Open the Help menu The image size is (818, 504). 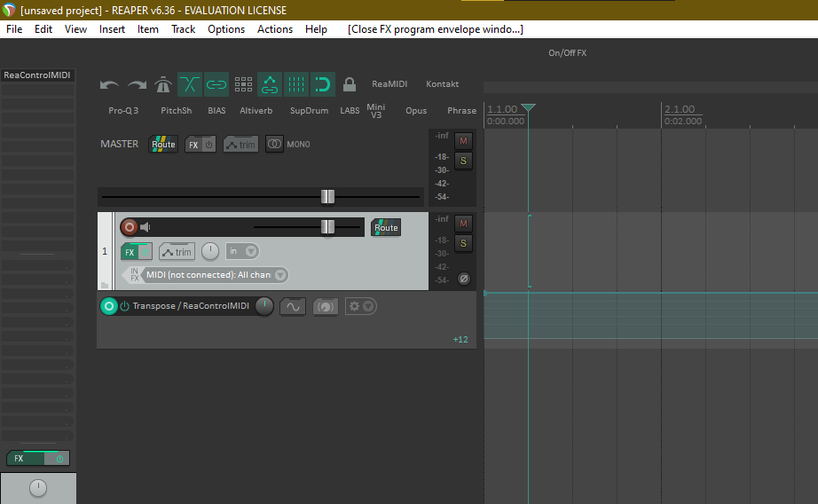coord(316,29)
